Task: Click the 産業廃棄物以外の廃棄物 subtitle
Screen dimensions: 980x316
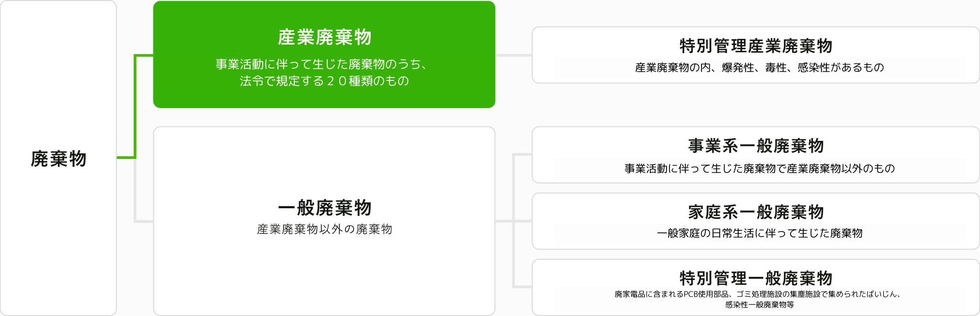Action: [324, 229]
